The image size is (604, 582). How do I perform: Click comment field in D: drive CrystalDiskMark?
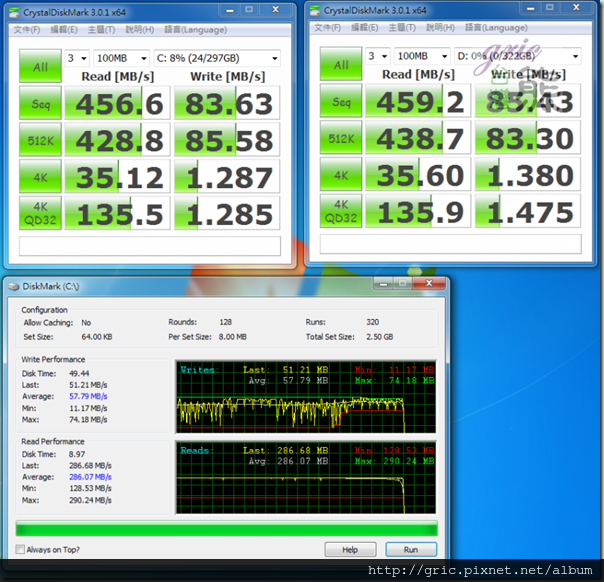point(450,244)
